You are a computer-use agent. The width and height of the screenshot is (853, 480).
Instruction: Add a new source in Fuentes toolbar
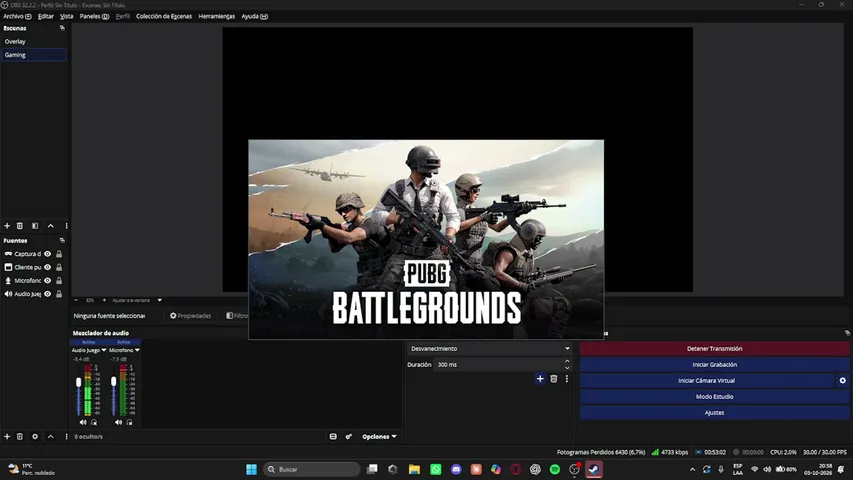[x=7, y=436]
